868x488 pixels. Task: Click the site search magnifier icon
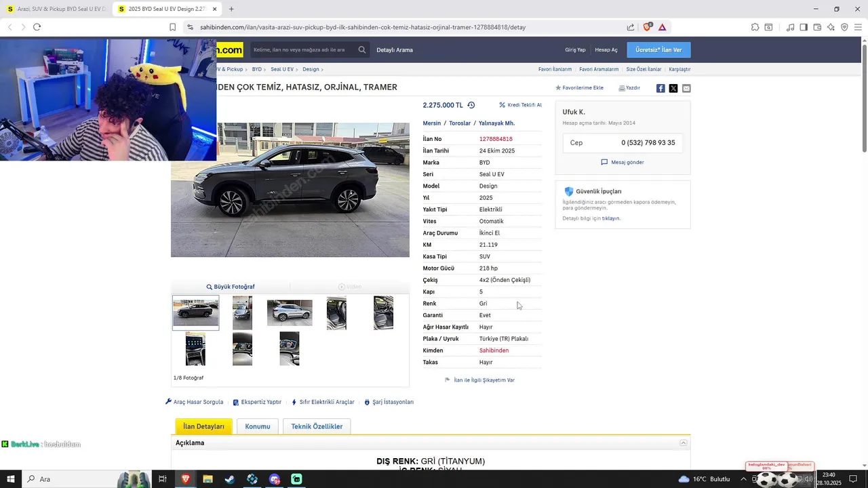click(x=362, y=49)
